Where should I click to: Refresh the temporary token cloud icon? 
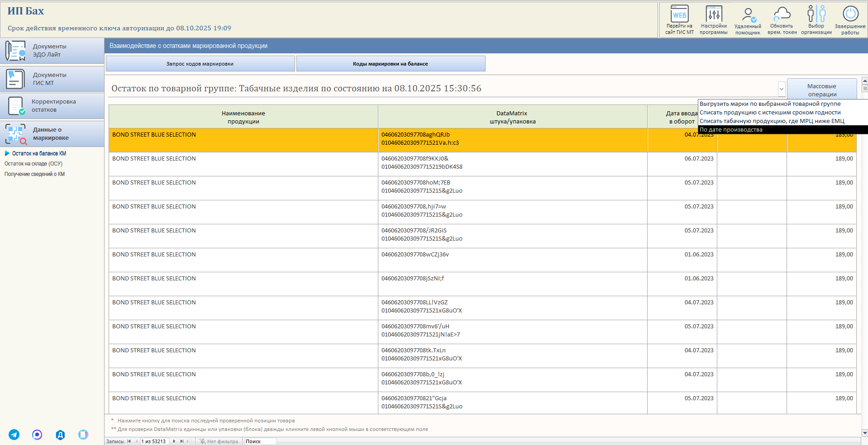(x=782, y=14)
